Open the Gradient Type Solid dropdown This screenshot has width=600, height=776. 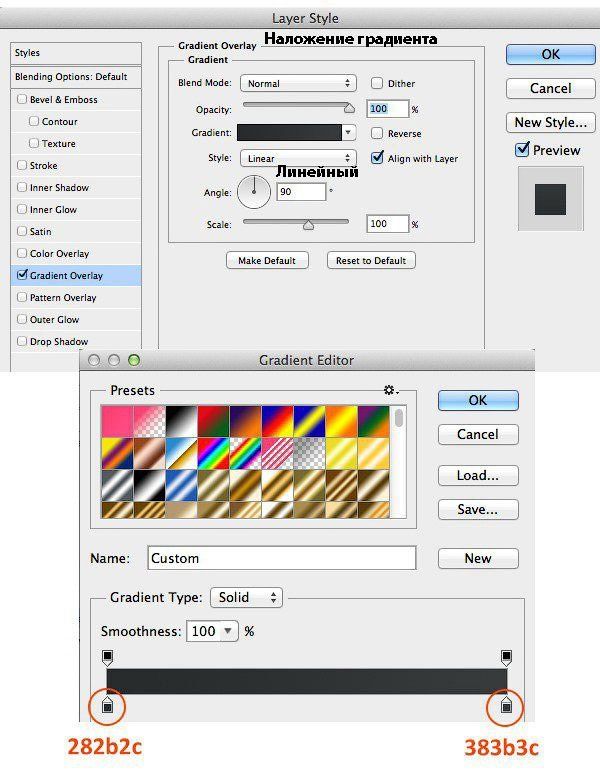pos(246,597)
